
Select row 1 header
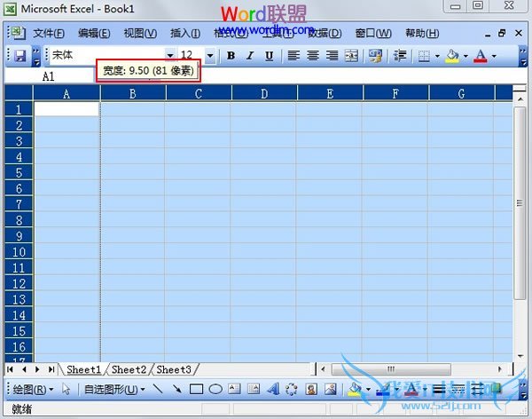tap(19, 109)
